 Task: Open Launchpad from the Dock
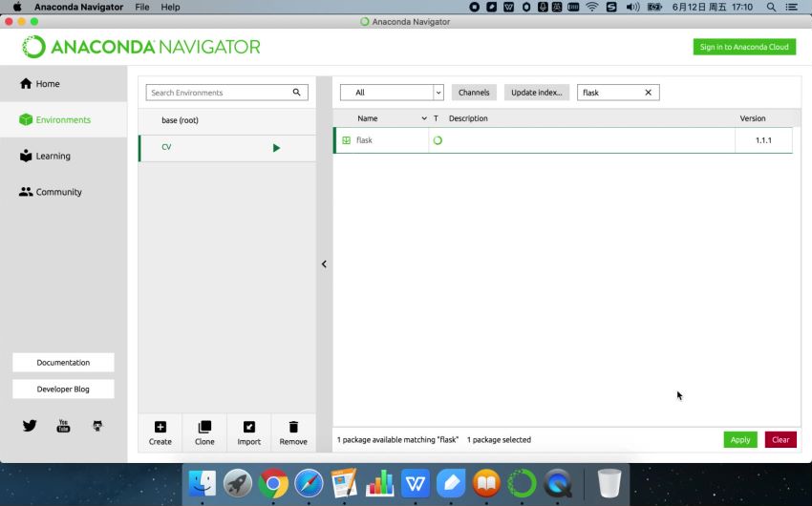238,483
